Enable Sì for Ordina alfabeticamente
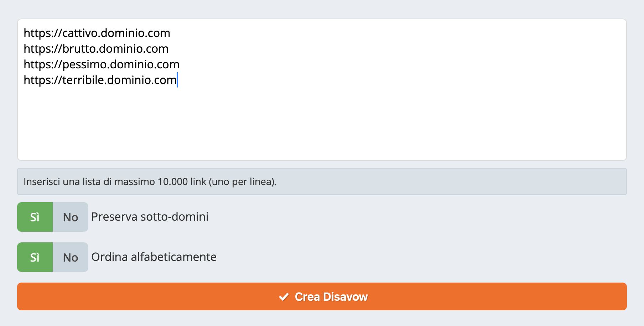Viewport: 644px width, 326px height. [35, 257]
